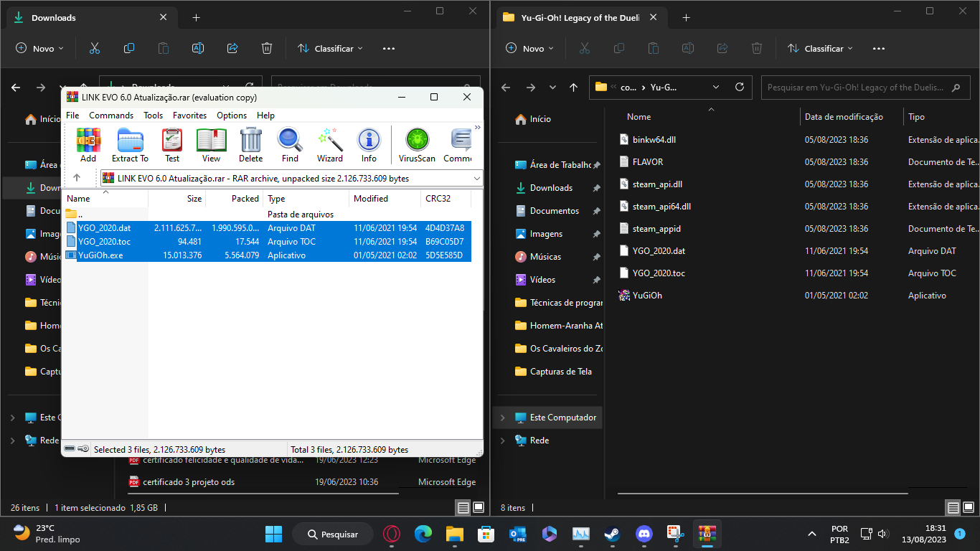Screen dimensions: 980x551
Task: Switch to details view in Downloads window
Action: pyautogui.click(x=463, y=508)
